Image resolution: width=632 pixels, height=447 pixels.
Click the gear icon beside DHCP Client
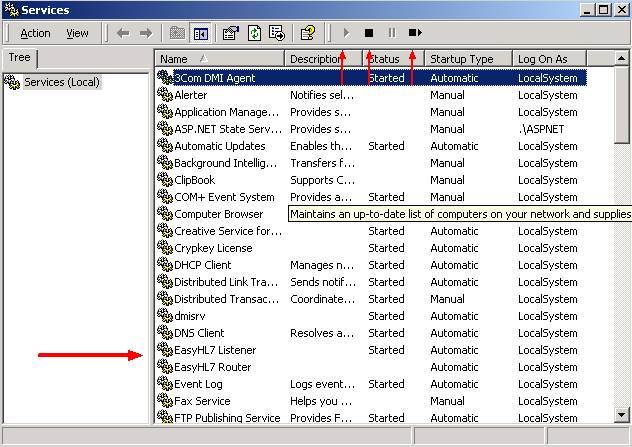click(165, 264)
